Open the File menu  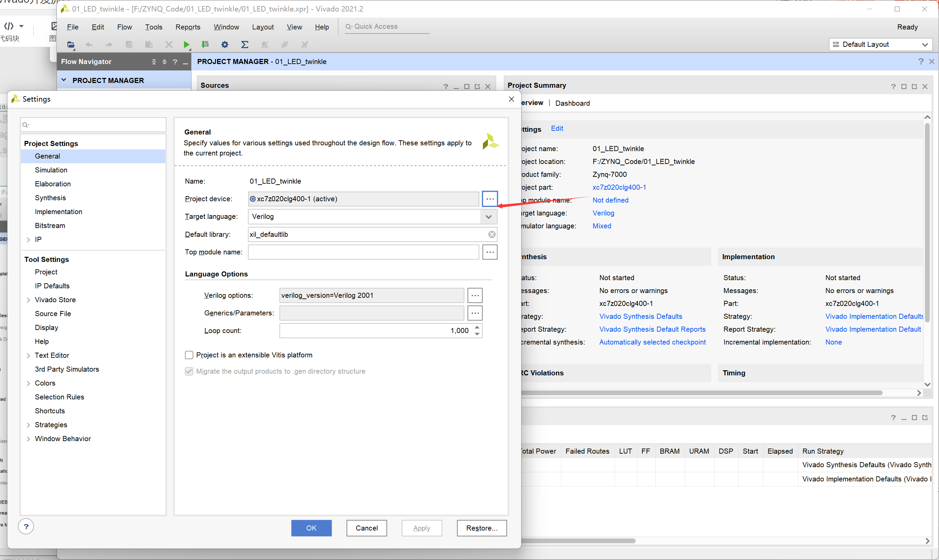point(73,27)
